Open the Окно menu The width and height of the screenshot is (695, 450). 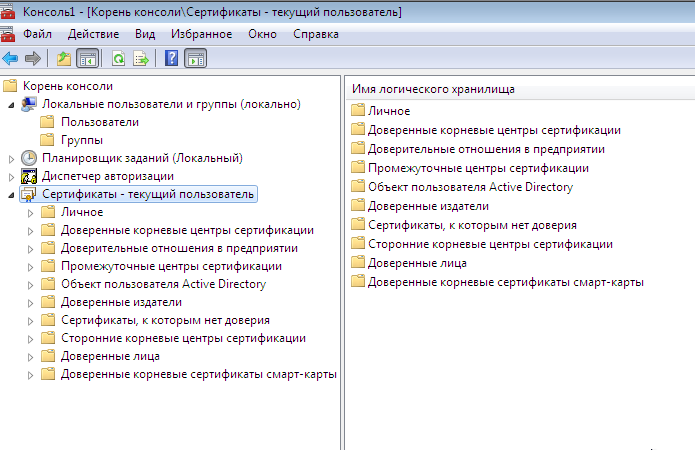(262, 34)
